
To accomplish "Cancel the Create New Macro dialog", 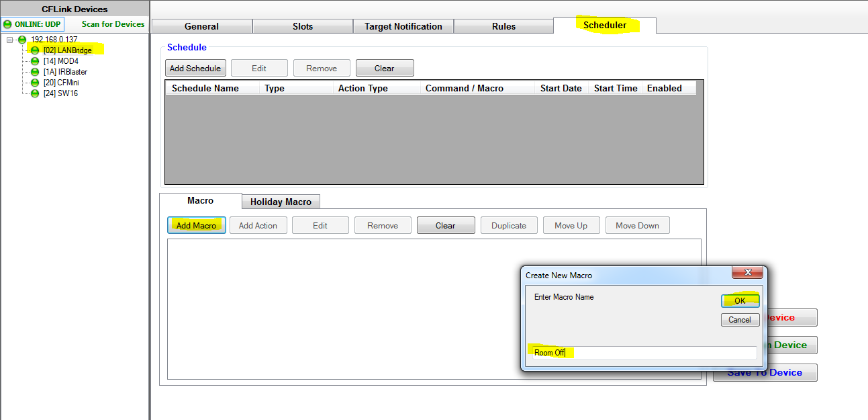I will pyautogui.click(x=740, y=320).
